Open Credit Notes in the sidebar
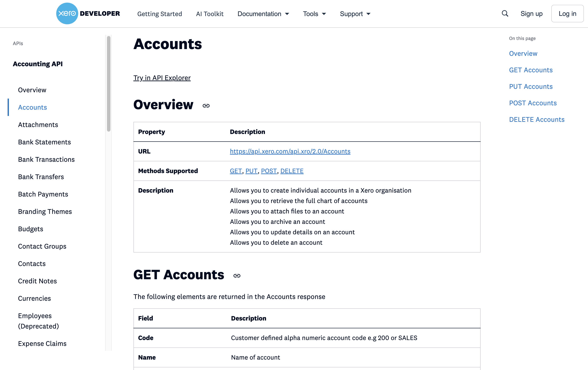Image resolution: width=588 pixels, height=370 pixels. 37,281
